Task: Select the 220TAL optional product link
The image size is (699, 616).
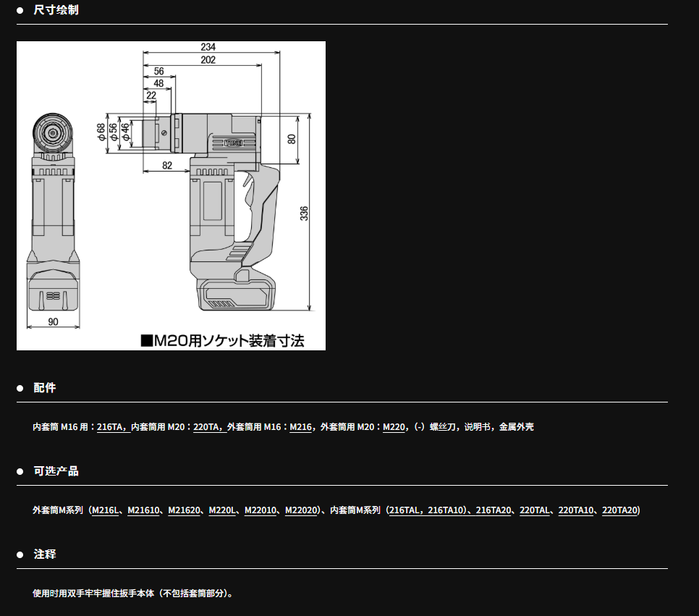Action: (x=534, y=510)
